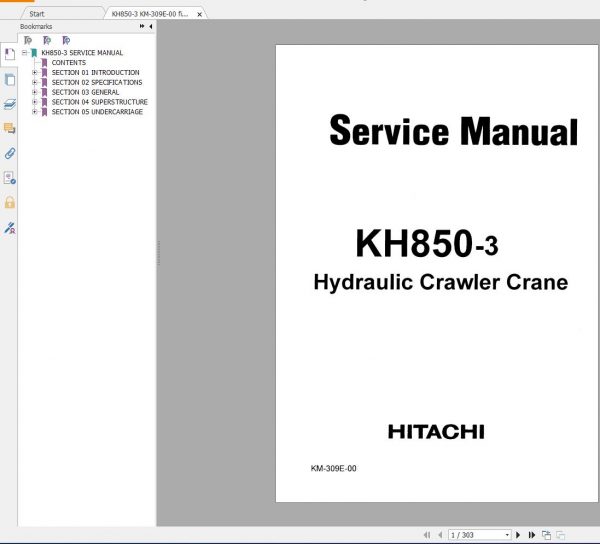Go to the first page
600x544 pixels.
[427, 535]
